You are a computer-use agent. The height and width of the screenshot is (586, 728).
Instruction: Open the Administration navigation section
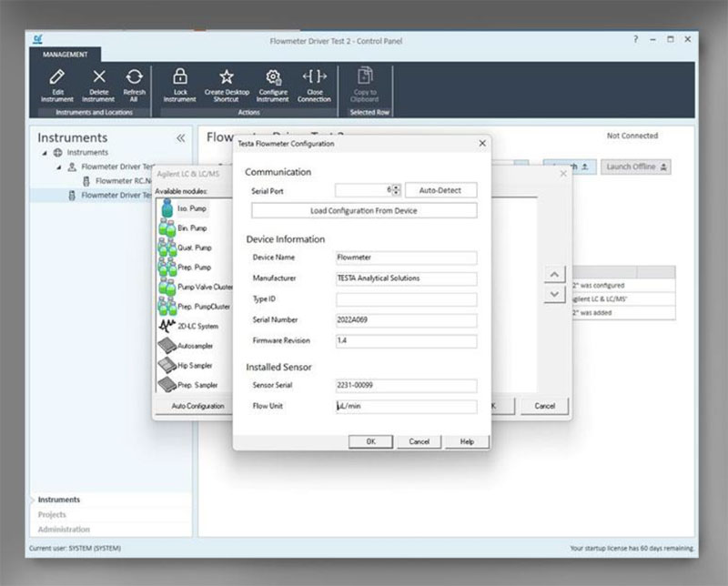[64, 530]
